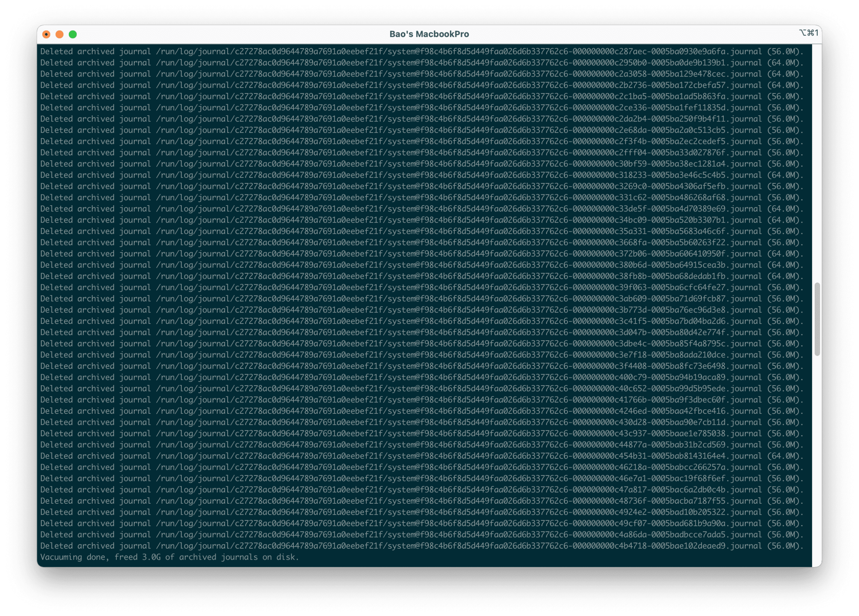Click the window title Bao's MacbookPro
The image size is (859, 616).
point(429,34)
